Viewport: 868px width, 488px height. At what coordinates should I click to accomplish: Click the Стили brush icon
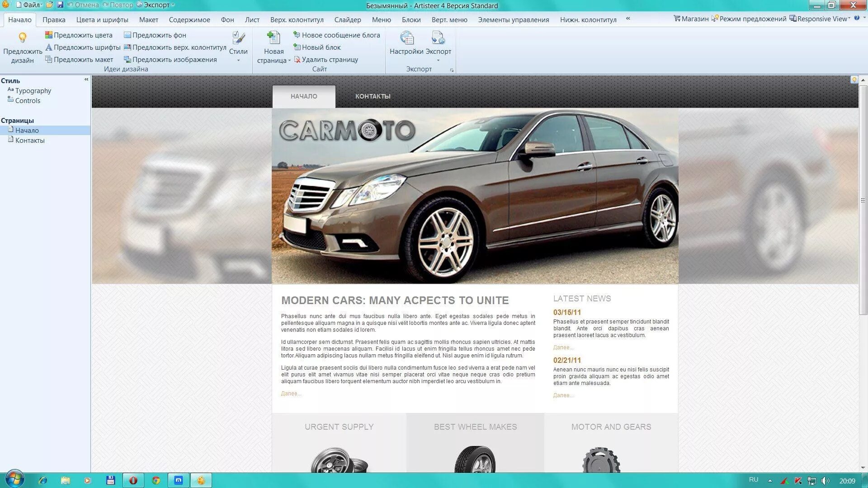tap(238, 38)
